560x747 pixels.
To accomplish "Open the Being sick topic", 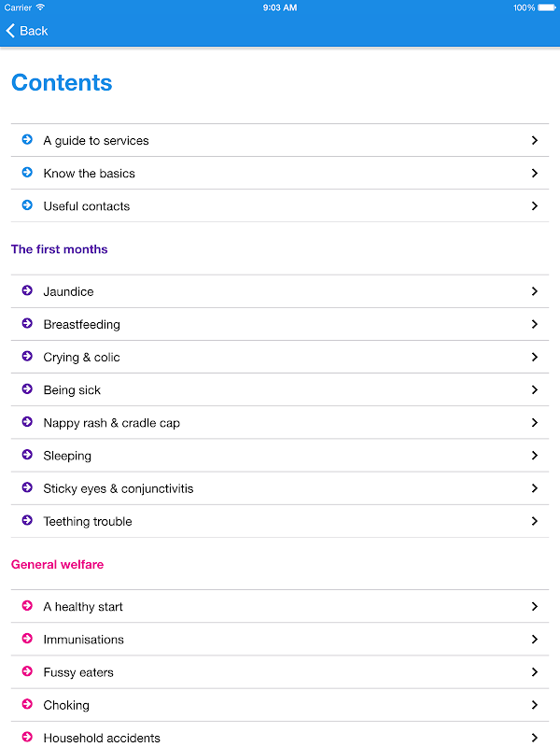I will pyautogui.click(x=72, y=390).
